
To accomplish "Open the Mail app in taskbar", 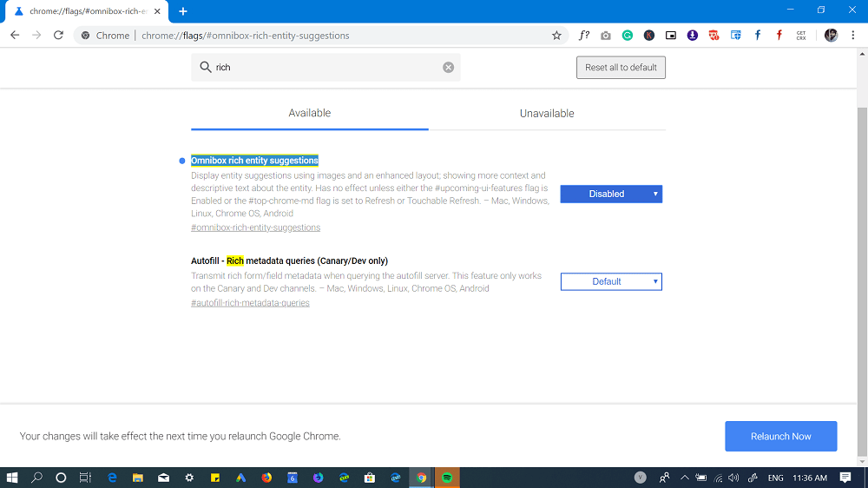I will [163, 478].
